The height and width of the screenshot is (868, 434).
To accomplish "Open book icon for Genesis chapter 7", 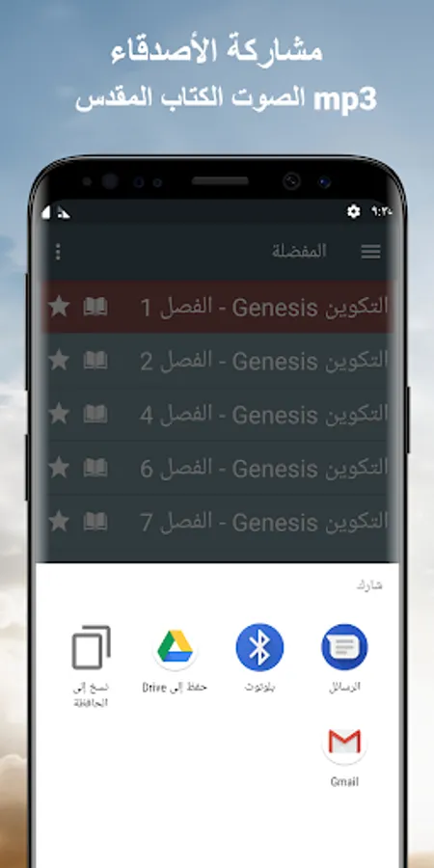I will tap(95, 522).
